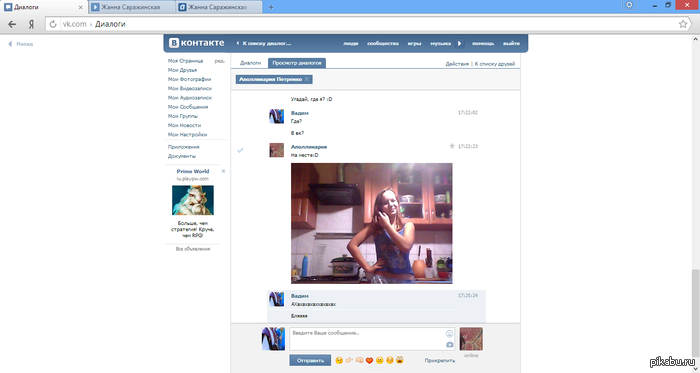Image resolution: width=700 pixels, height=373 pixels.
Task: Click the ВКонтакте logo
Action: tap(196, 43)
